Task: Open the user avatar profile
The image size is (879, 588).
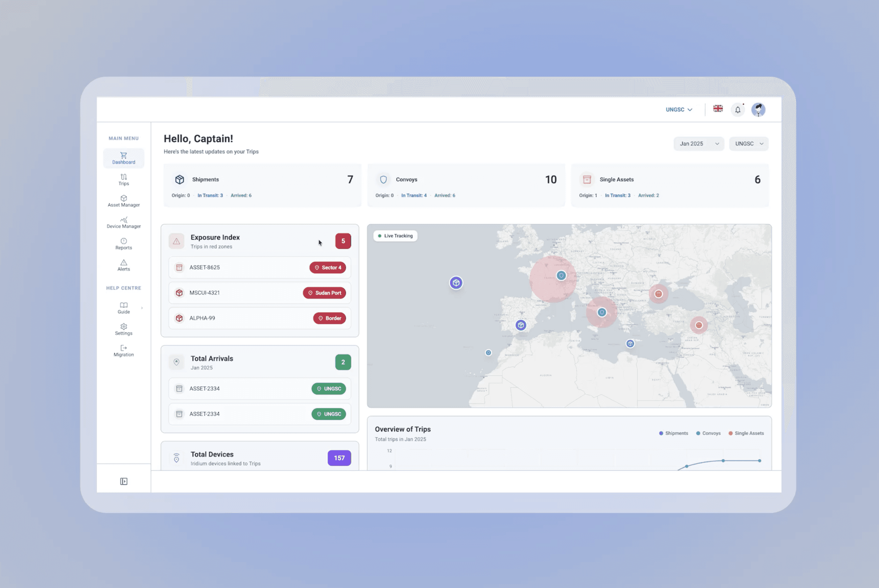Action: click(758, 110)
